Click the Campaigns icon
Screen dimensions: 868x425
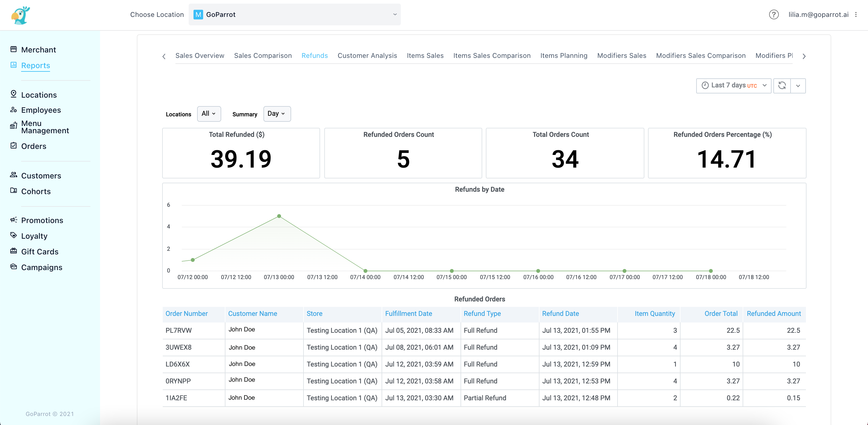[x=14, y=266]
